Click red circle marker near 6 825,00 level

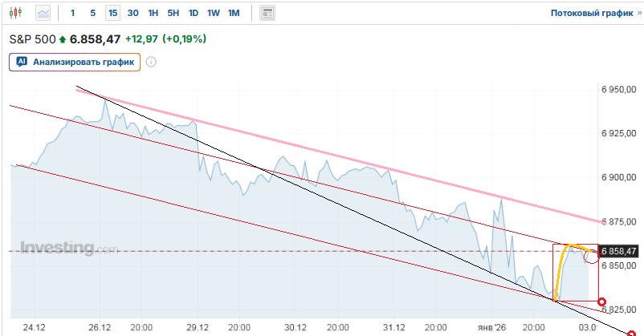point(602,302)
